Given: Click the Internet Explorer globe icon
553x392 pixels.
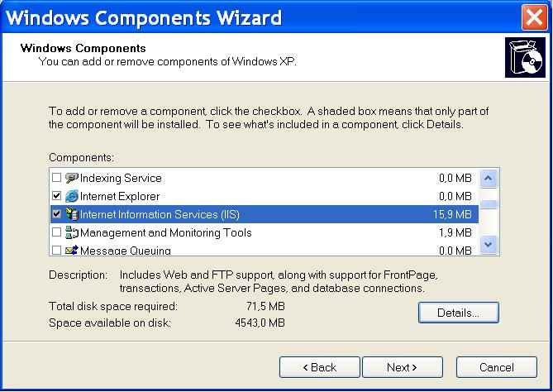Looking at the screenshot, I should (72, 196).
